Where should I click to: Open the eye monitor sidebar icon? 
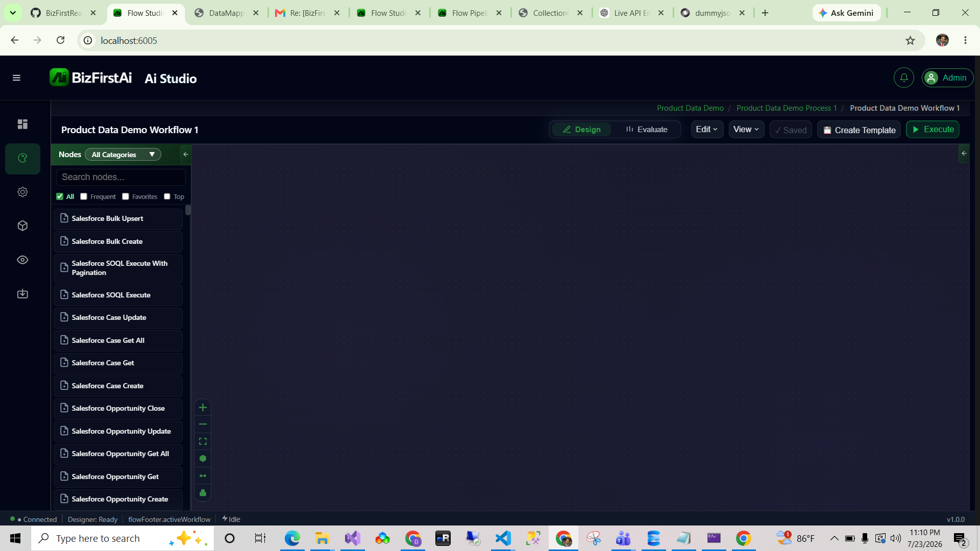[22, 260]
